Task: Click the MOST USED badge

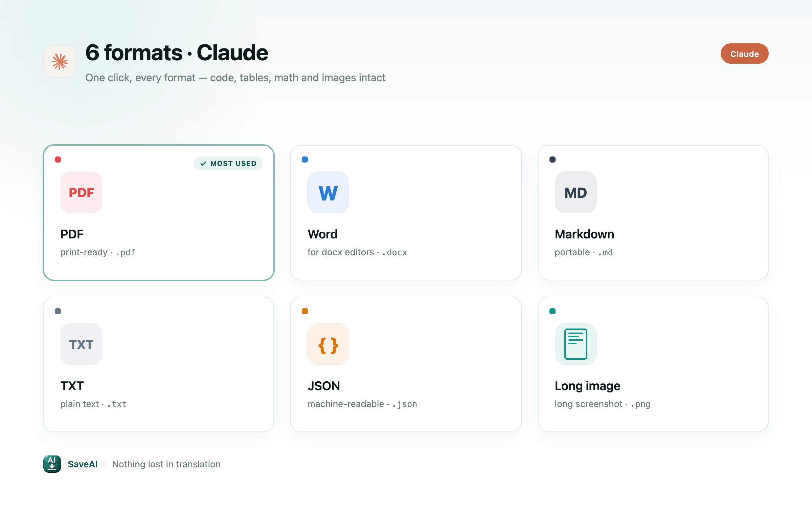Action: point(228,163)
